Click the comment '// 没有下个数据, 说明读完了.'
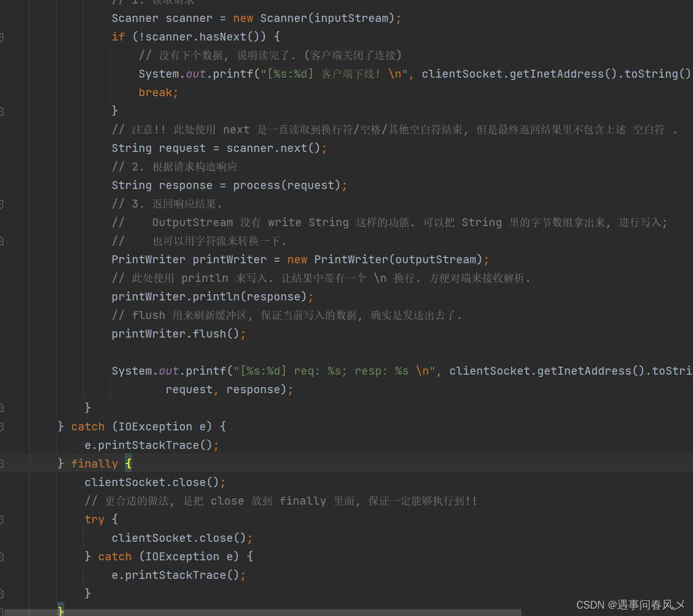 tap(270, 56)
